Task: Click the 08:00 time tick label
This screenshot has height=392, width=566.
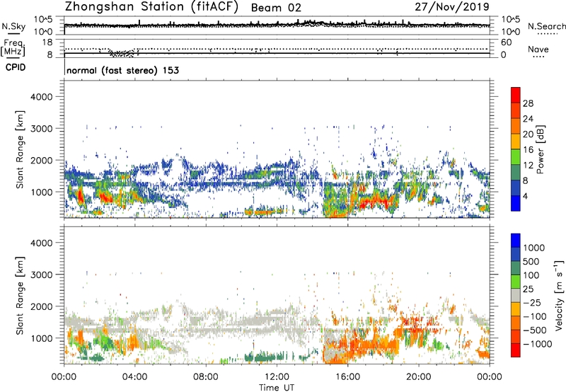Action: [x=205, y=377]
